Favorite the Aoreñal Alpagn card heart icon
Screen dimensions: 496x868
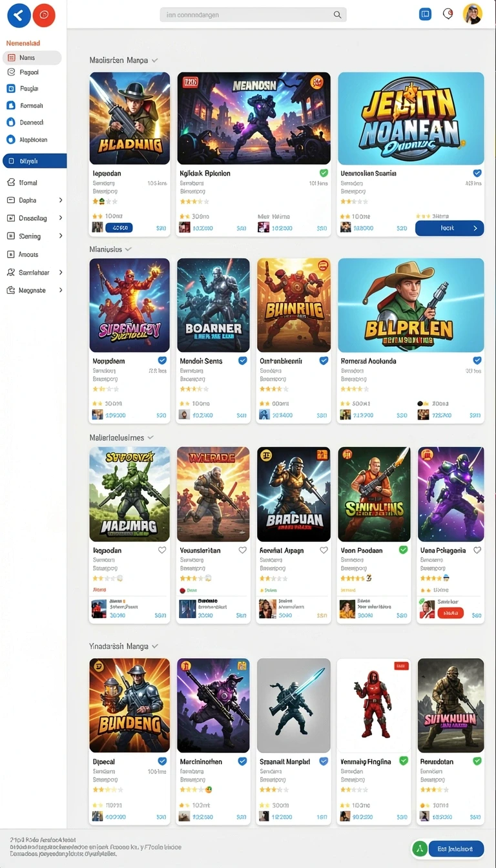coord(324,550)
